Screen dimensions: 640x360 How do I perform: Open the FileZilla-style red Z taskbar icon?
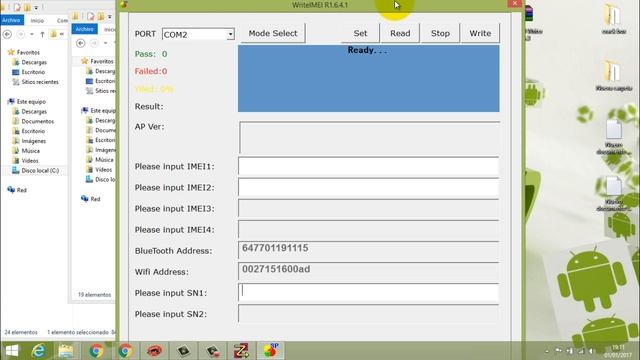241,351
